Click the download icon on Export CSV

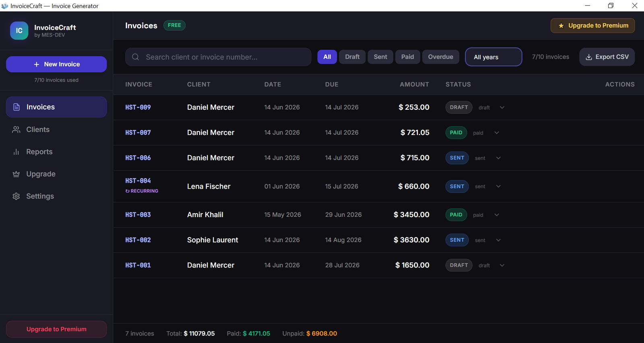[589, 57]
